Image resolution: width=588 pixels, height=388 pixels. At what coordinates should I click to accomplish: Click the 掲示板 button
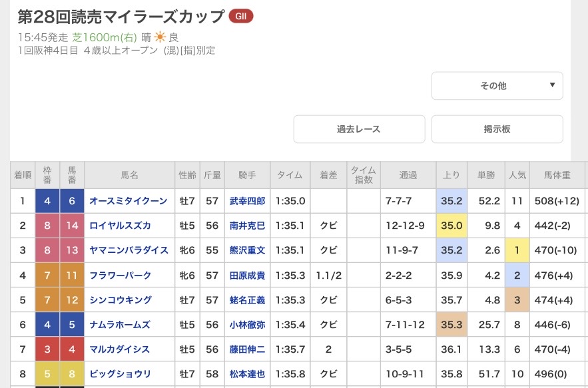click(497, 129)
